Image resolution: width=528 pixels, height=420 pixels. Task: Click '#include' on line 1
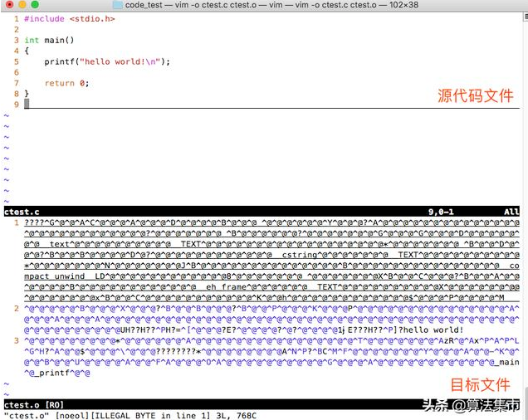click(44, 19)
